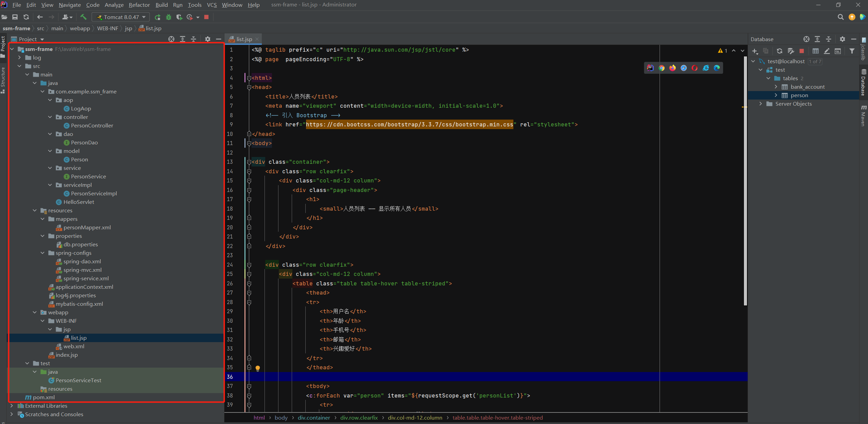
Task: Click the Database panel red disconnect icon
Action: [x=802, y=51]
